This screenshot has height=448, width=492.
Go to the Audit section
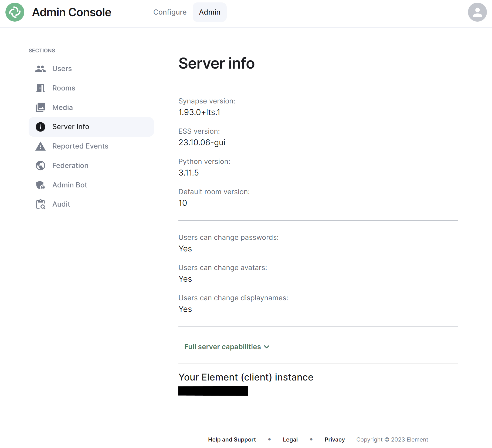click(91, 204)
